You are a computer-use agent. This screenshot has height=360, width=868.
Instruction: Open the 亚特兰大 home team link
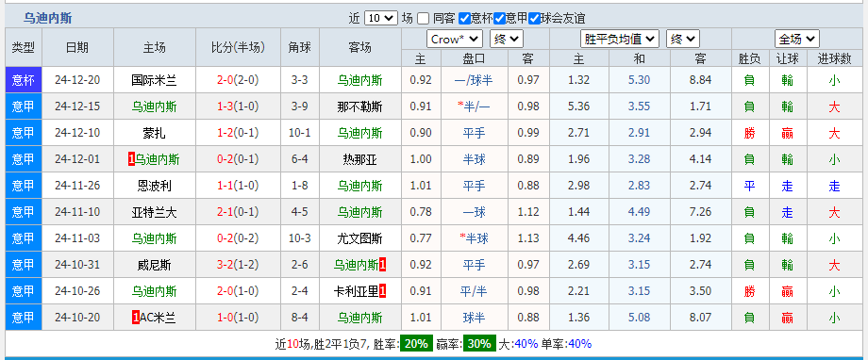point(155,212)
